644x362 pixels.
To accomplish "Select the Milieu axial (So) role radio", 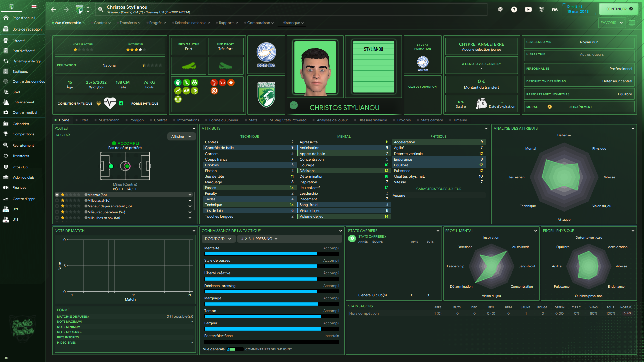I will click(57, 200).
